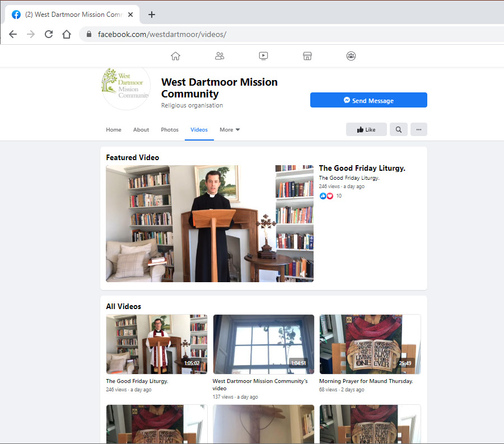Screen dimensions: 504x444
Task: Open the Watch video icon
Action: [x=263, y=56]
